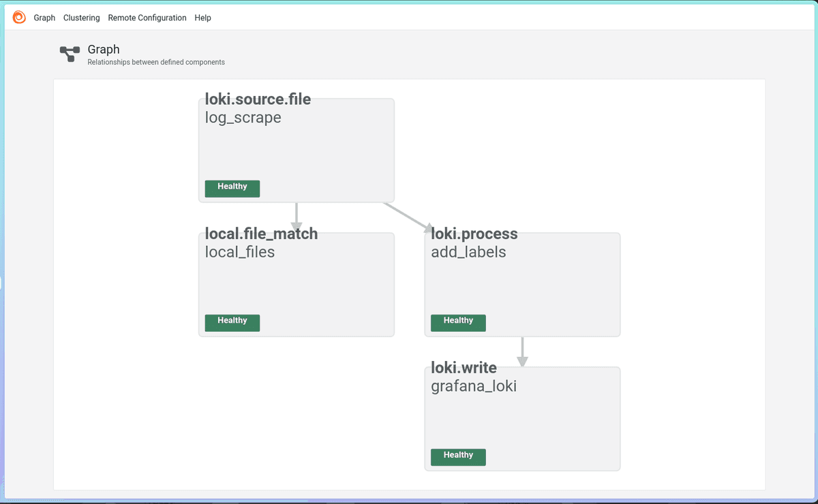Select the loki.process add_labels node
This screenshot has height=504, width=818.
click(522, 285)
